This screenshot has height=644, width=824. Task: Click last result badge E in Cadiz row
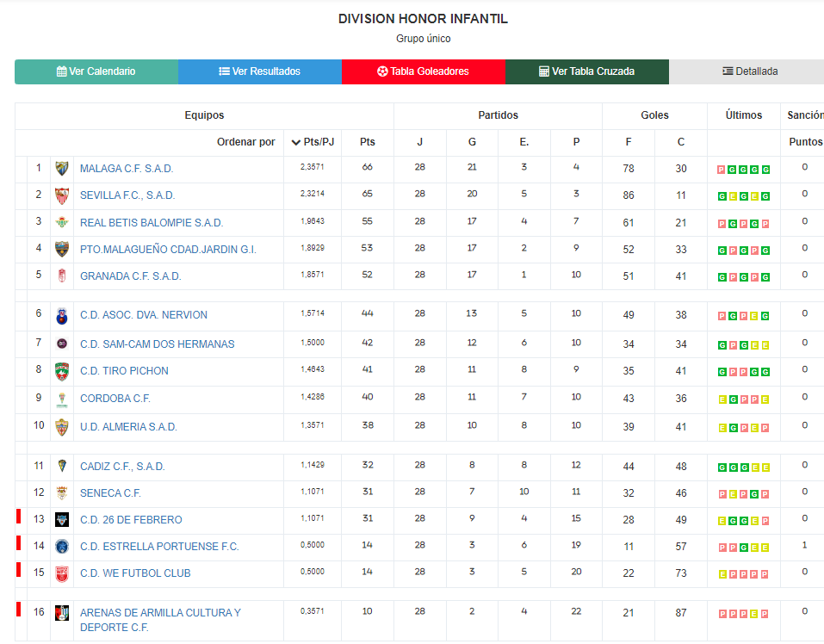click(x=765, y=468)
